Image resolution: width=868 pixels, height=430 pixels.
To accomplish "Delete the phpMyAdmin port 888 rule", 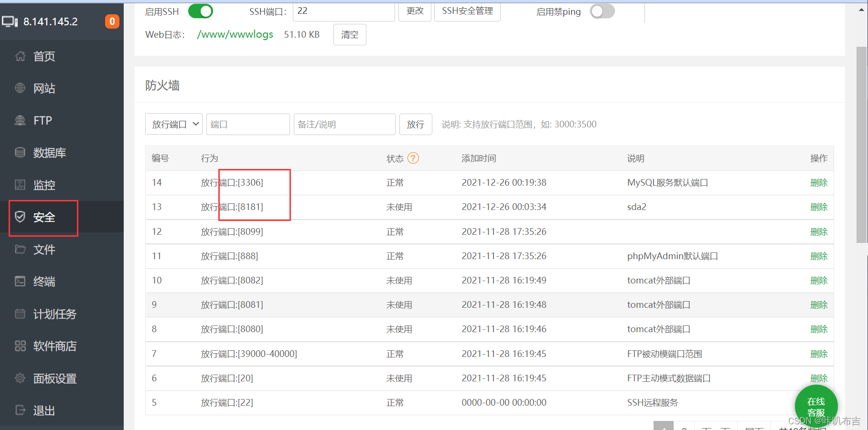I will tap(819, 256).
